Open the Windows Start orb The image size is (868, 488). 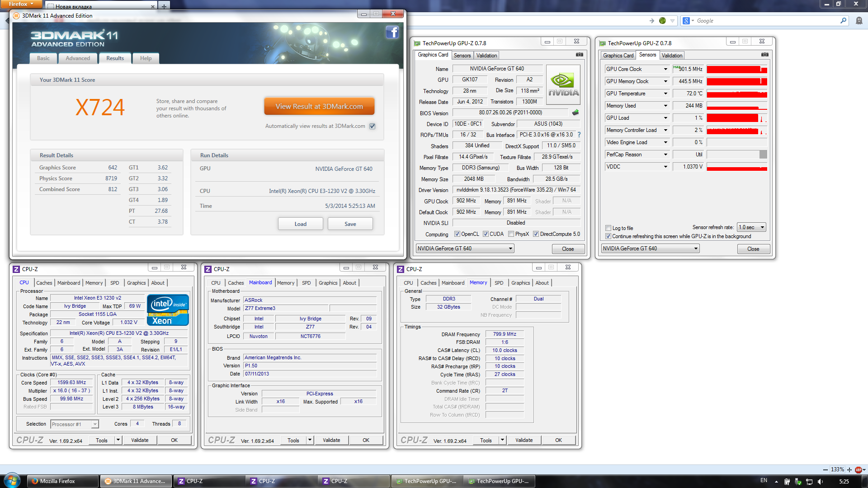click(x=12, y=481)
